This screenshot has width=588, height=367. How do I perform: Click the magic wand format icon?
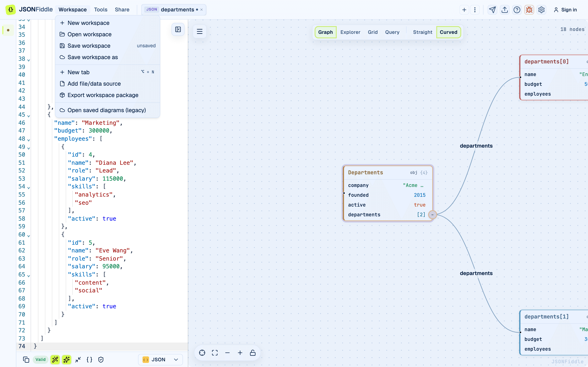(x=55, y=359)
